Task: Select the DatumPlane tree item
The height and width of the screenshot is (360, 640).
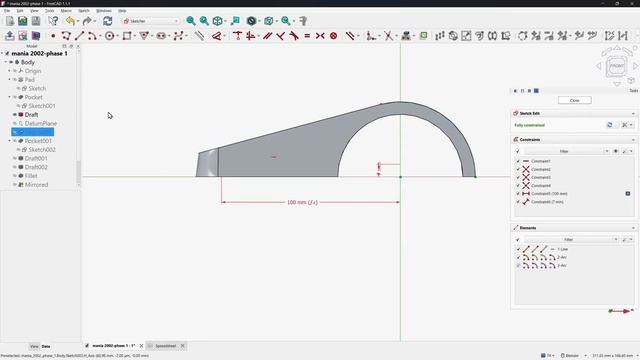Action: point(40,123)
